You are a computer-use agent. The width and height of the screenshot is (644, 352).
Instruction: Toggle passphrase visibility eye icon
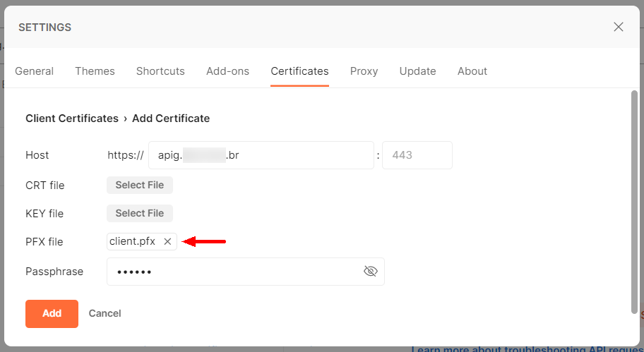[x=370, y=272]
